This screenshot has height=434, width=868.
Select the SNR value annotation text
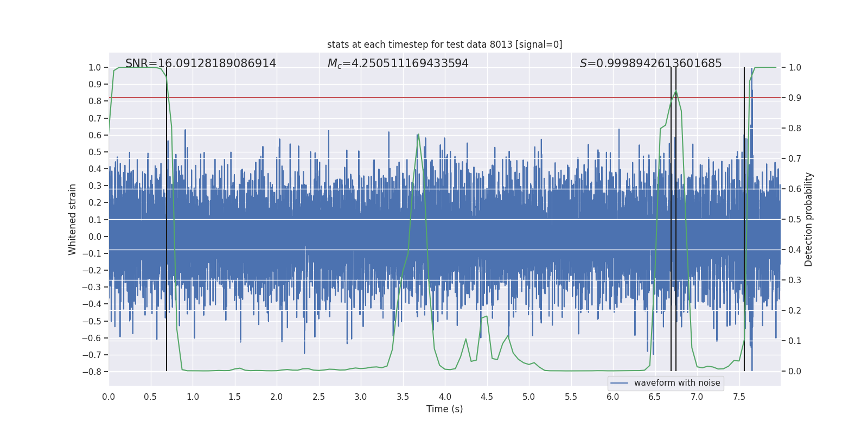point(201,63)
